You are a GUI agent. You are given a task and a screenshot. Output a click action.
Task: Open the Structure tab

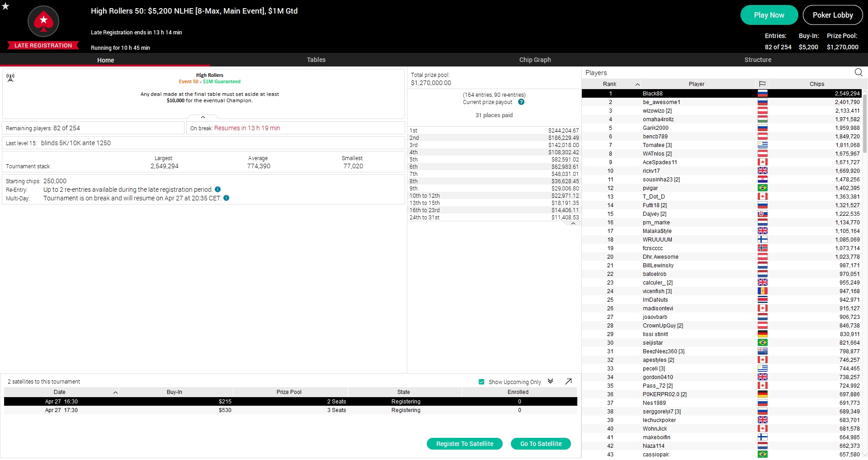click(758, 60)
